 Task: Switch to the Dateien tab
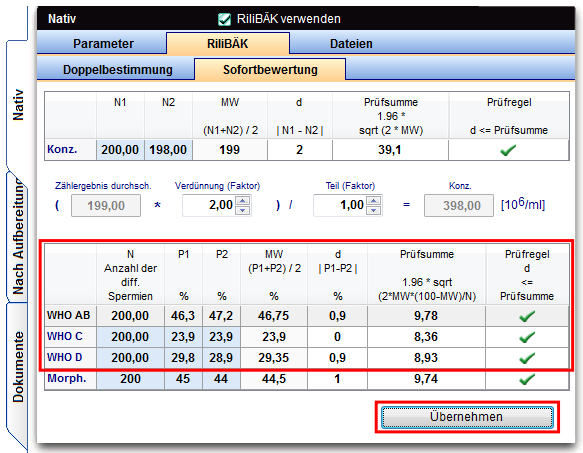351,44
